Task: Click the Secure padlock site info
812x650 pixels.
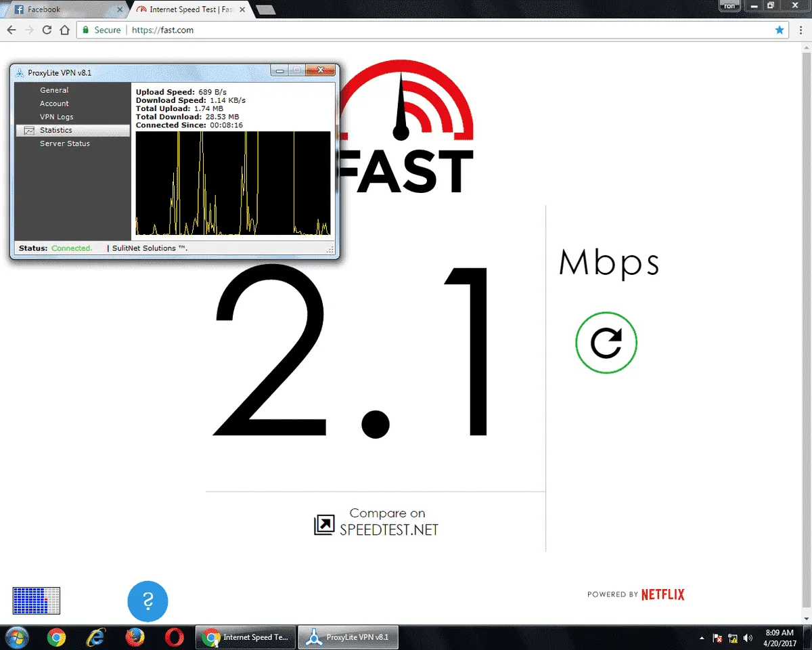Action: click(x=101, y=30)
